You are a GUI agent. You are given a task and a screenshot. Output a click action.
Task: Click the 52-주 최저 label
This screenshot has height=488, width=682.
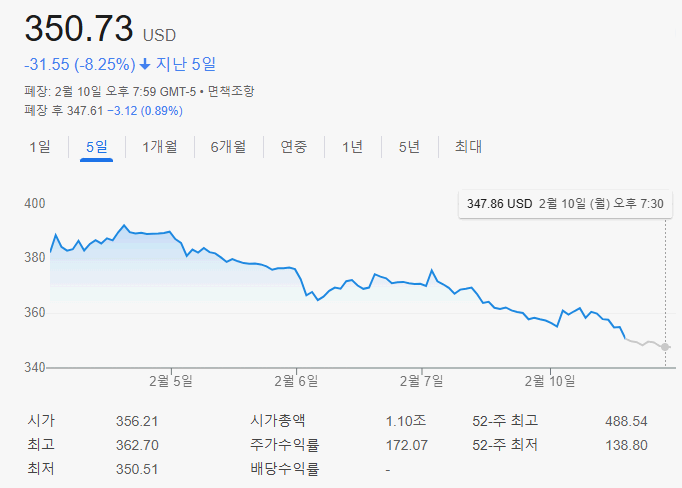(505, 445)
